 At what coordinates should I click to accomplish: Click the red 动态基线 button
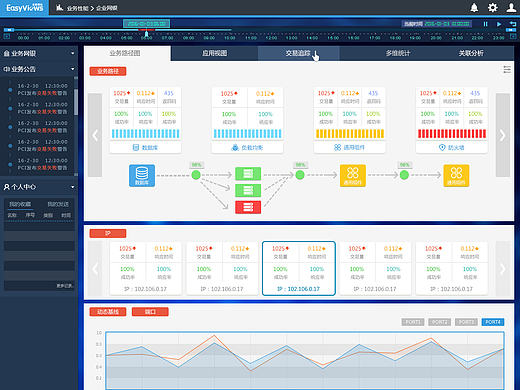pyautogui.click(x=108, y=312)
